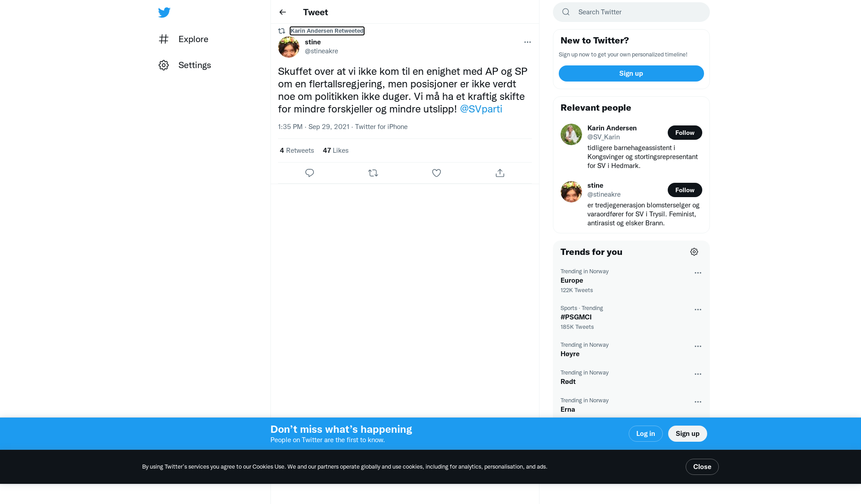Open Trends settings gear icon
This screenshot has width=861, height=504.
pos(694,252)
